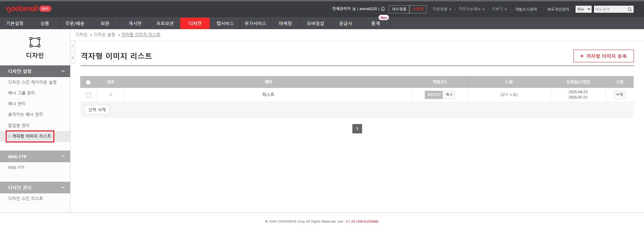Image resolution: width=644 pixels, height=237 pixels.
Task: Open 움직이는 배너 관리
Action: (26, 114)
